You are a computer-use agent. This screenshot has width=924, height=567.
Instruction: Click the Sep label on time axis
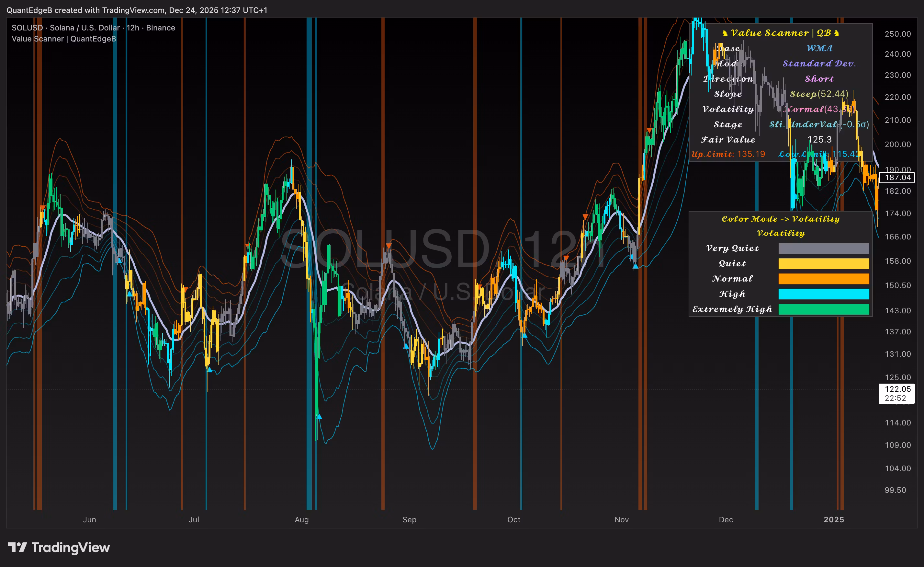[409, 520]
